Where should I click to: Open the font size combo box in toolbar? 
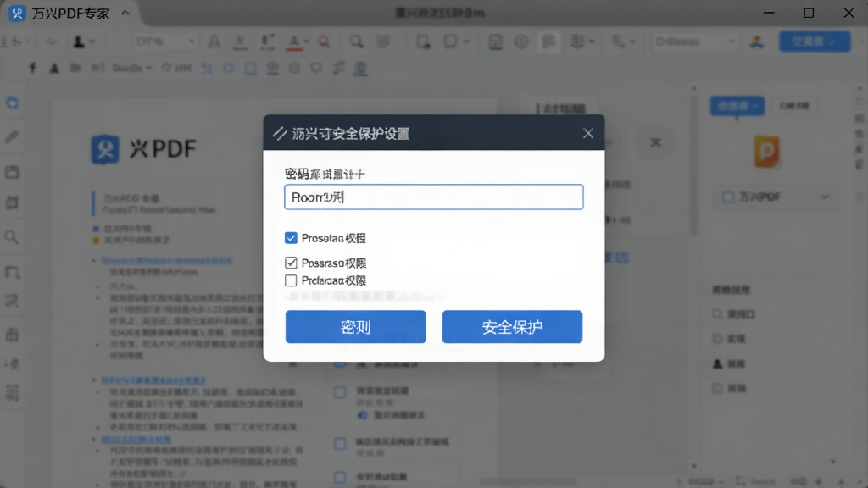tap(165, 42)
